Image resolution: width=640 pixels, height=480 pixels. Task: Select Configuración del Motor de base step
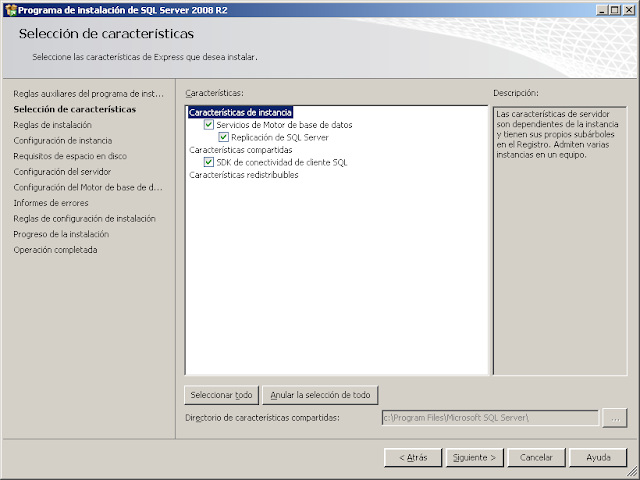coord(88,187)
